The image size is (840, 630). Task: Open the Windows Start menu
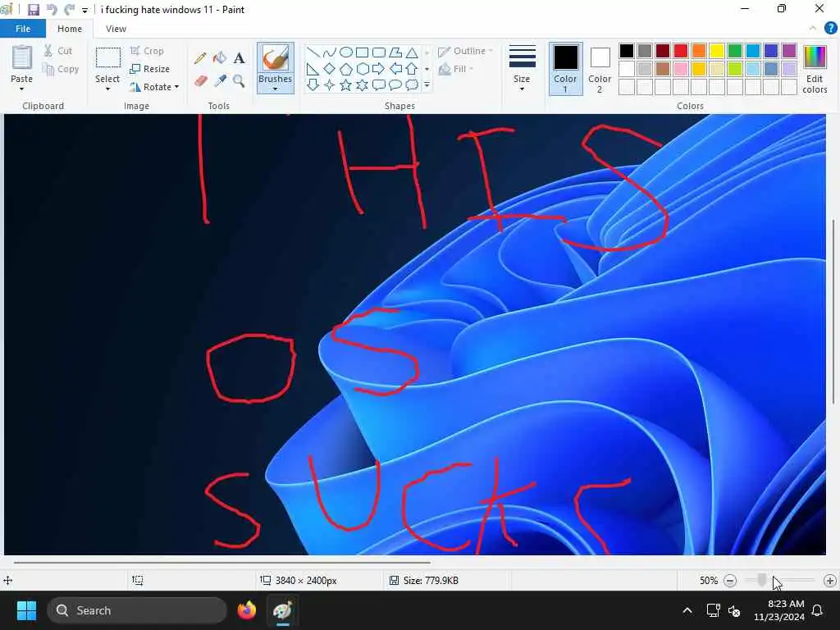click(26, 610)
